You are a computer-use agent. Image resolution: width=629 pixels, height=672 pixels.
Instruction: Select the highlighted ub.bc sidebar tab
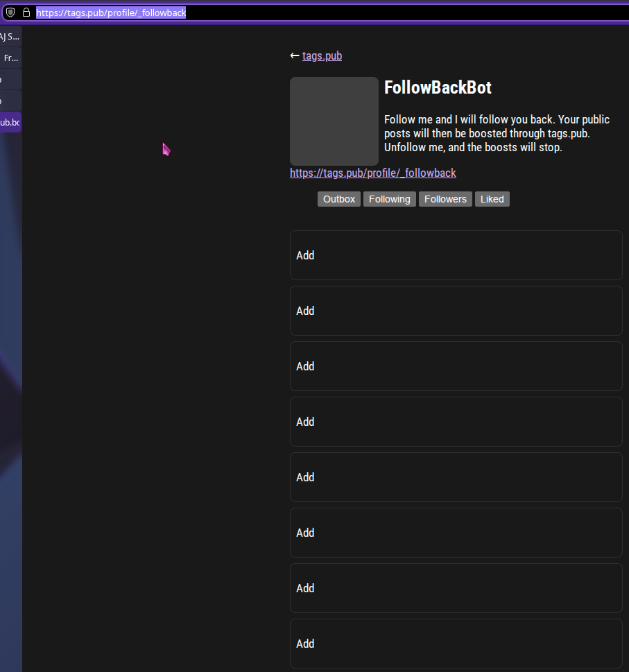(9, 122)
